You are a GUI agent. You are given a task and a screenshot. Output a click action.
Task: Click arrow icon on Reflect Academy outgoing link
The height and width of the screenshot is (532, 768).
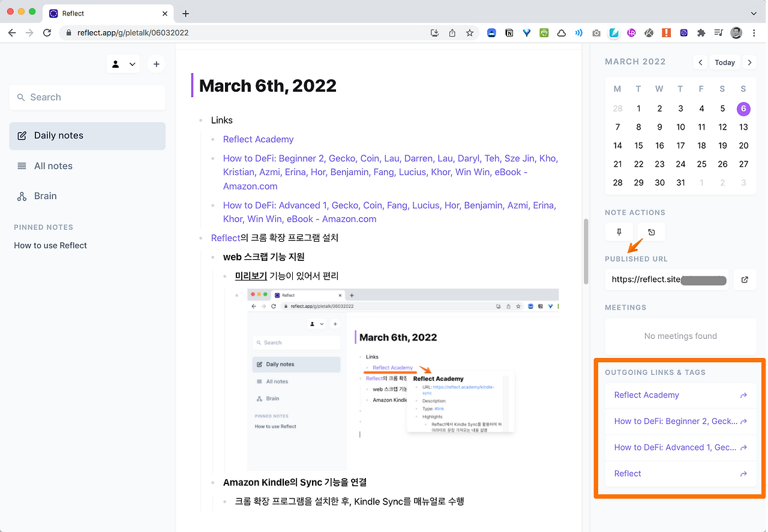(743, 395)
